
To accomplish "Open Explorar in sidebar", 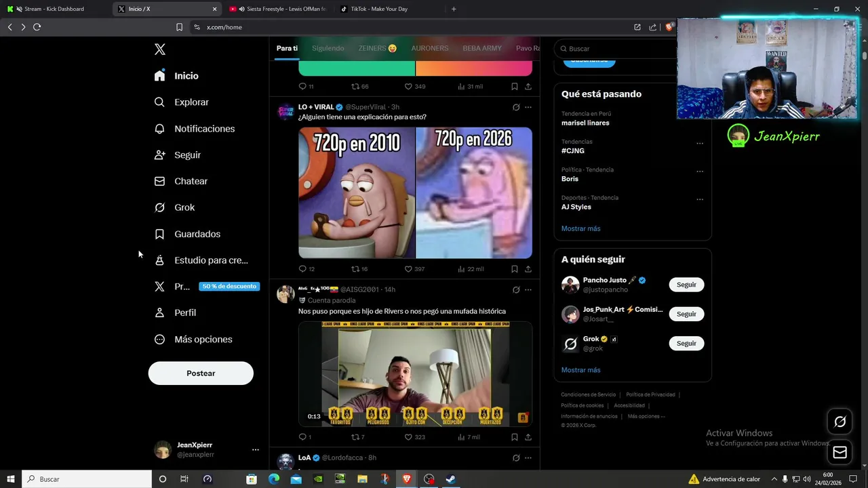I will coord(181,102).
